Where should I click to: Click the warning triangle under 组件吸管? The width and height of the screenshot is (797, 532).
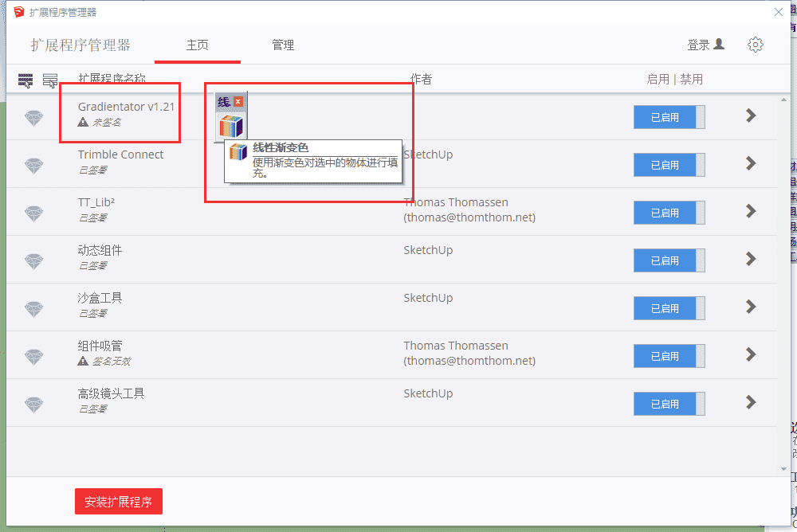[x=83, y=361]
